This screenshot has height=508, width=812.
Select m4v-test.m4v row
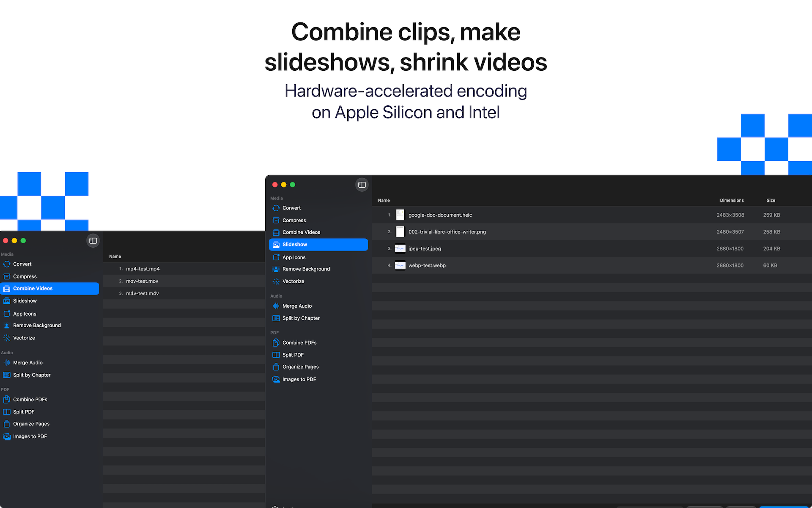coord(184,293)
